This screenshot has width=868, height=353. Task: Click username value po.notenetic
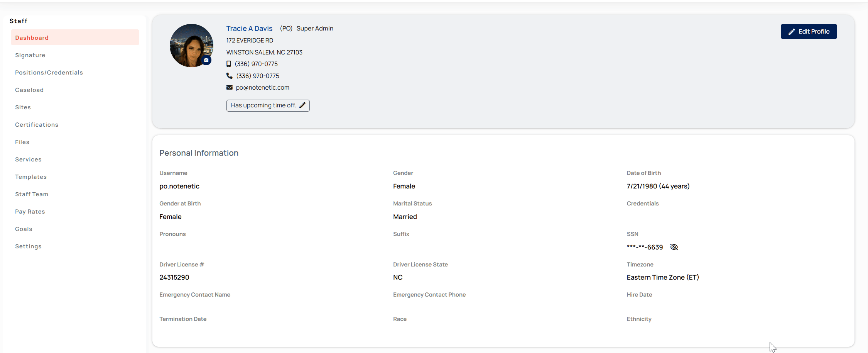[x=179, y=186]
